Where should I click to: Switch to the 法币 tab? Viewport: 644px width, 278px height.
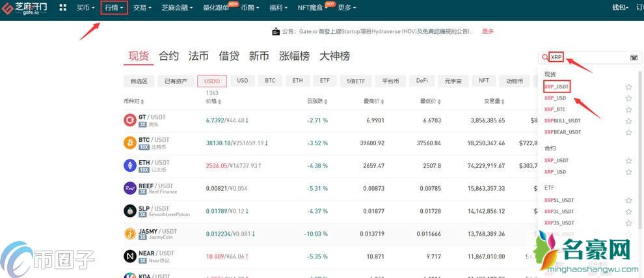pyautogui.click(x=199, y=56)
